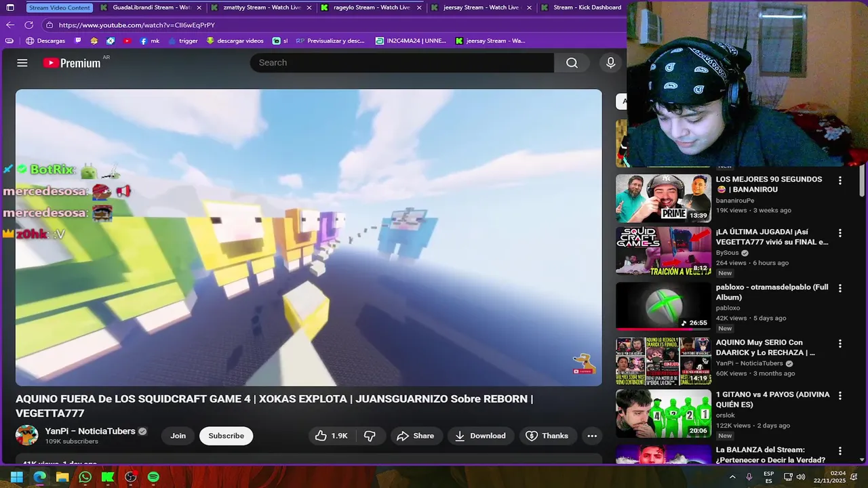Image resolution: width=868 pixels, height=488 pixels.
Task: Open LOS MEJORES 90 SEGUNDOS video thumbnail
Action: [663, 198]
